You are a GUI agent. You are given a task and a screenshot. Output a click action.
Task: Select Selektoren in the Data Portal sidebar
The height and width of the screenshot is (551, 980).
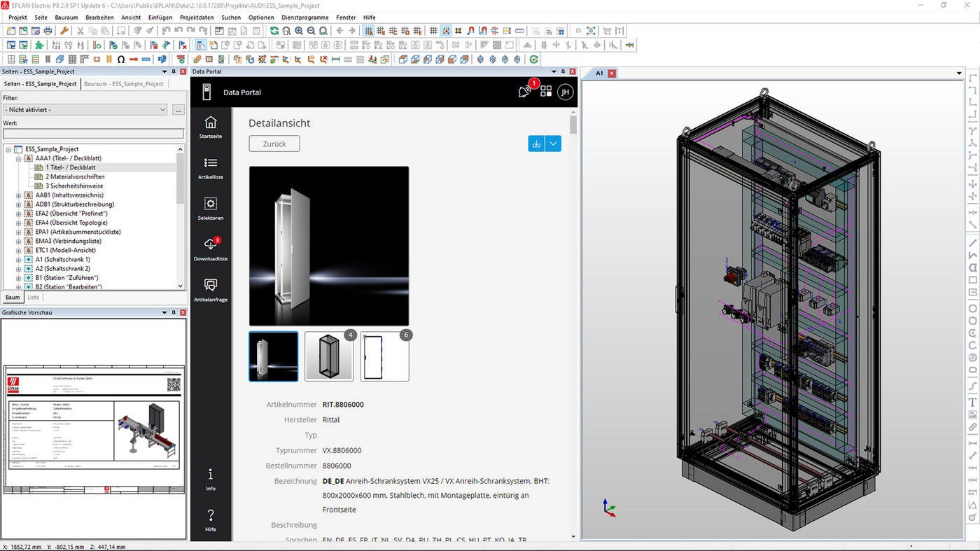click(210, 208)
